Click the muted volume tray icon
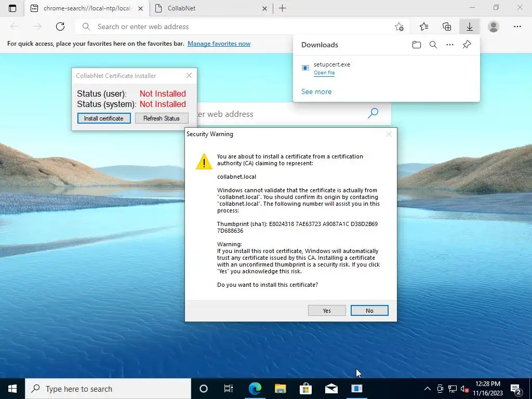The image size is (532, 399). pyautogui.click(x=464, y=389)
